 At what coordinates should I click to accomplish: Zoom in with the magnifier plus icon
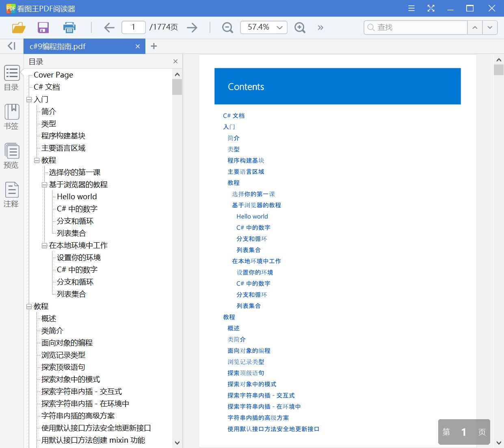pyautogui.click(x=300, y=27)
